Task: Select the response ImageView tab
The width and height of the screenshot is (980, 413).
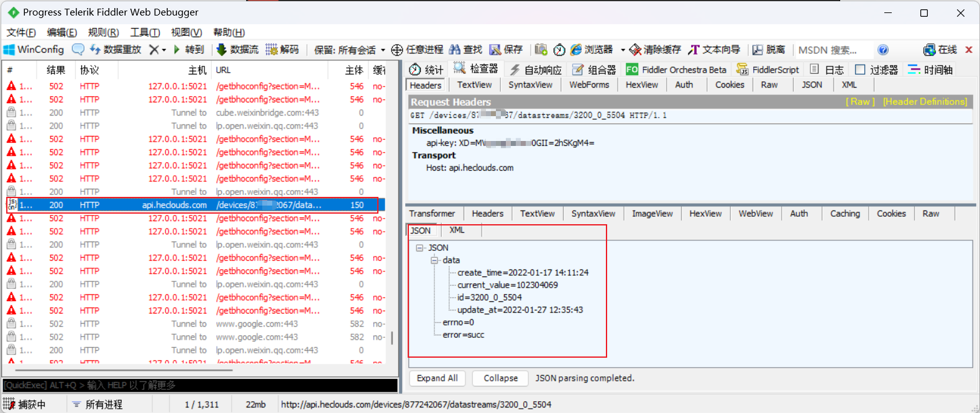Action: (652, 214)
